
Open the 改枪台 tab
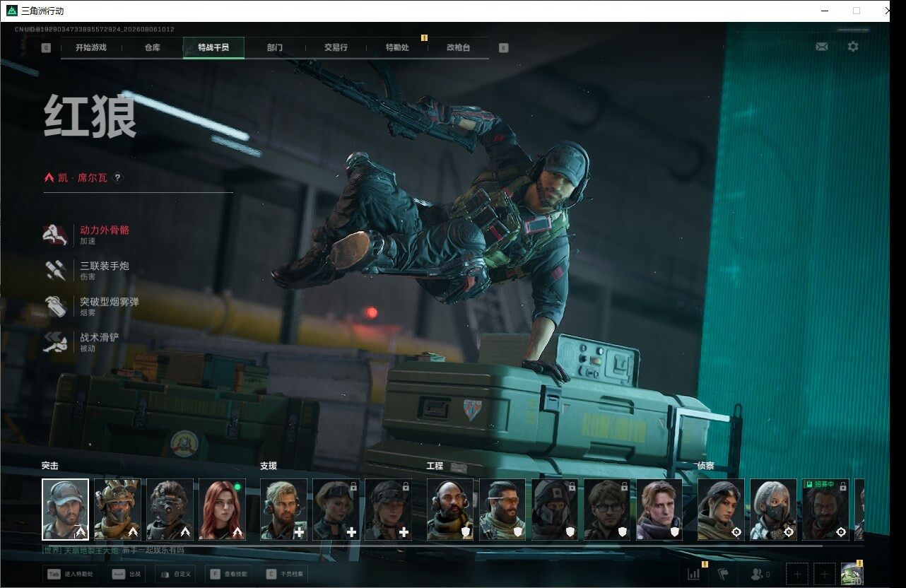[x=458, y=48]
